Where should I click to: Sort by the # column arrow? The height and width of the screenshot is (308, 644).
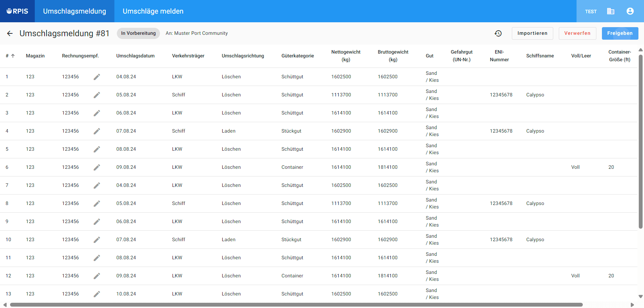(13, 56)
